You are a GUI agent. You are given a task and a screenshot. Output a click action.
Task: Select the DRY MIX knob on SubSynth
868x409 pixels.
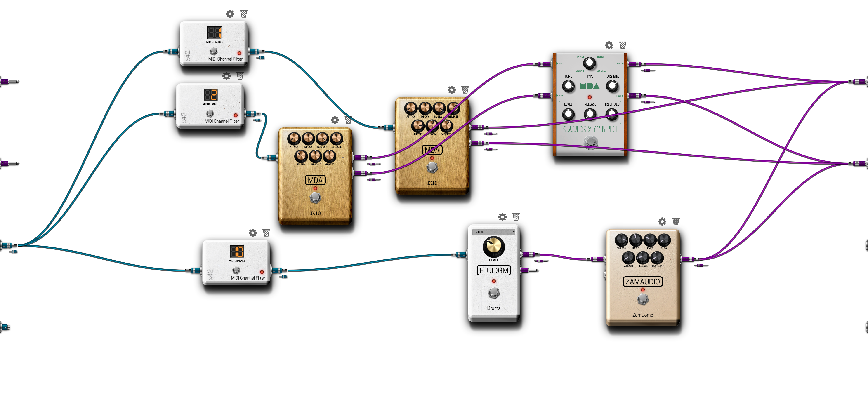tap(612, 86)
